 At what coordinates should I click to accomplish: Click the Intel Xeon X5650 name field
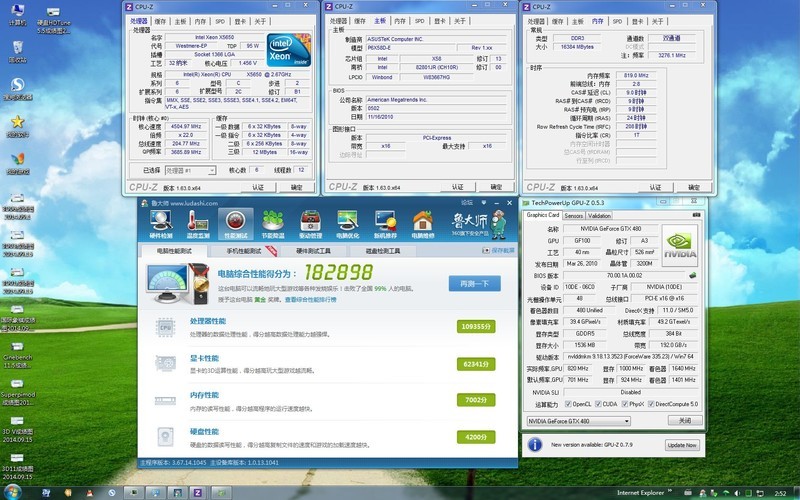tap(214, 37)
